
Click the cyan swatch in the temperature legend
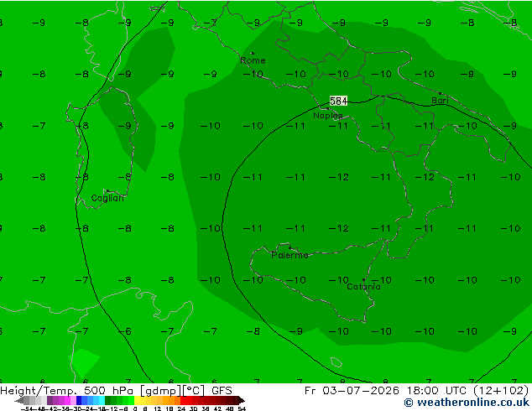coord(102,400)
